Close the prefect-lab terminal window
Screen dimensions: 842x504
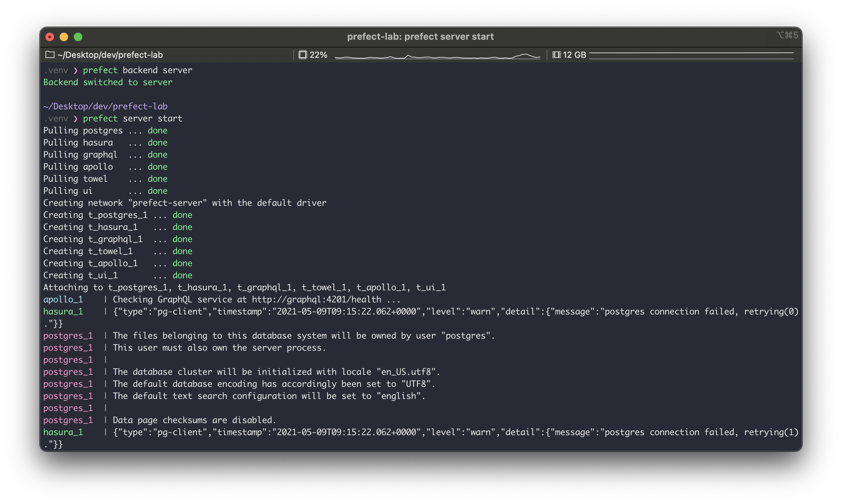50,37
